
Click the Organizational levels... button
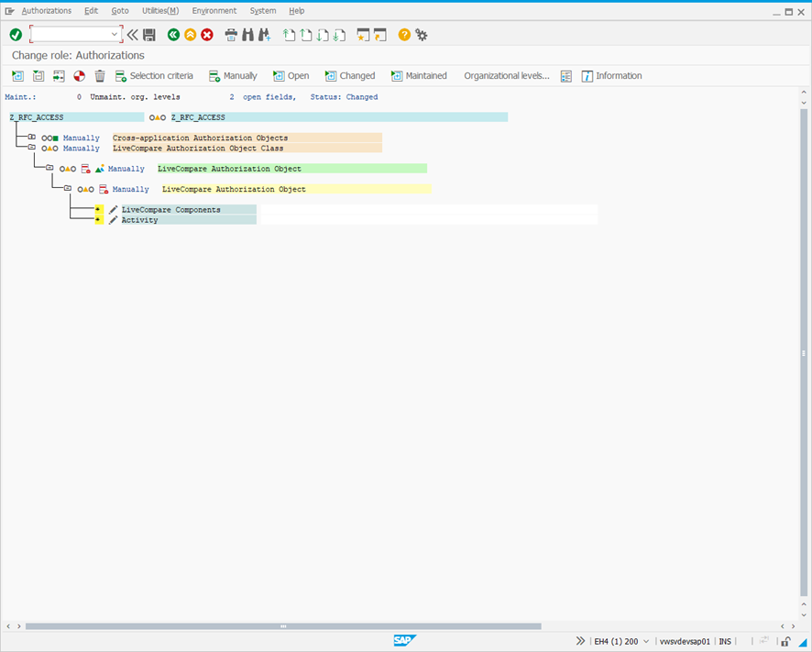coord(506,75)
